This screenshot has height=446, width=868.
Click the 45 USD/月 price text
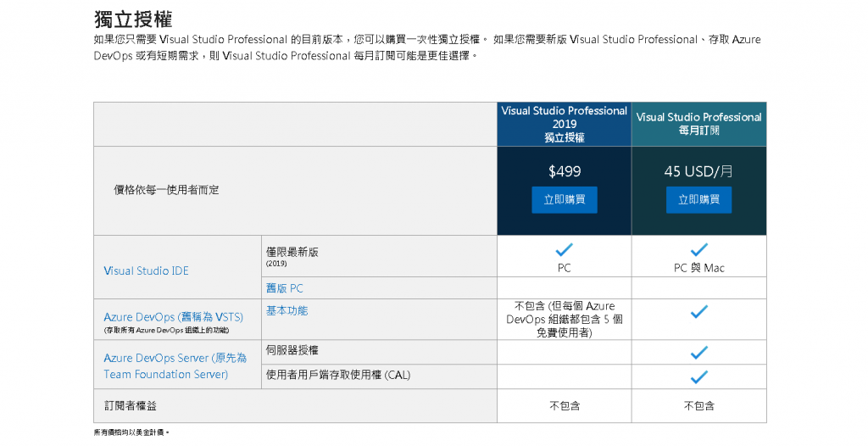coord(698,172)
